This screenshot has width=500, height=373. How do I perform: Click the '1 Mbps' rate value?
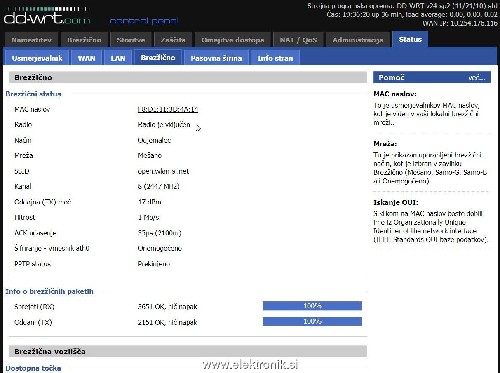click(x=149, y=217)
